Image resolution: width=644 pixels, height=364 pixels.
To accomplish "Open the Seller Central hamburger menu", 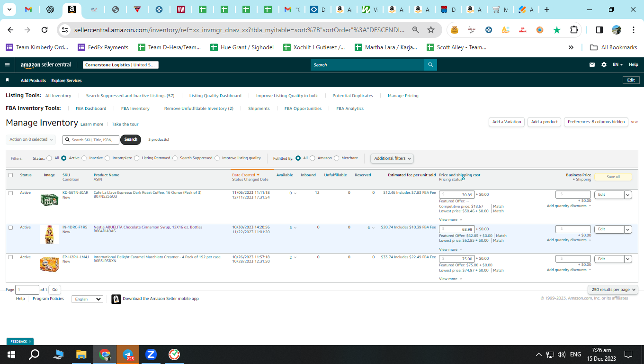I will pos(7,65).
